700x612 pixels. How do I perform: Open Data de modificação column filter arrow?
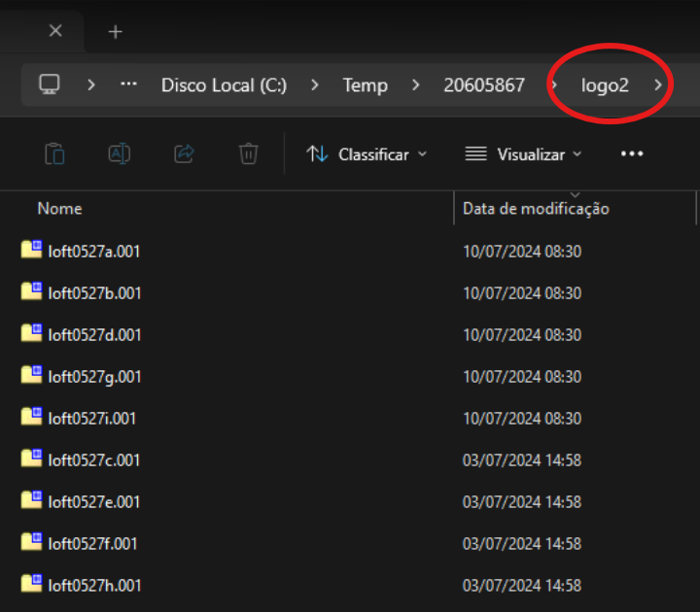pyautogui.click(x=575, y=195)
